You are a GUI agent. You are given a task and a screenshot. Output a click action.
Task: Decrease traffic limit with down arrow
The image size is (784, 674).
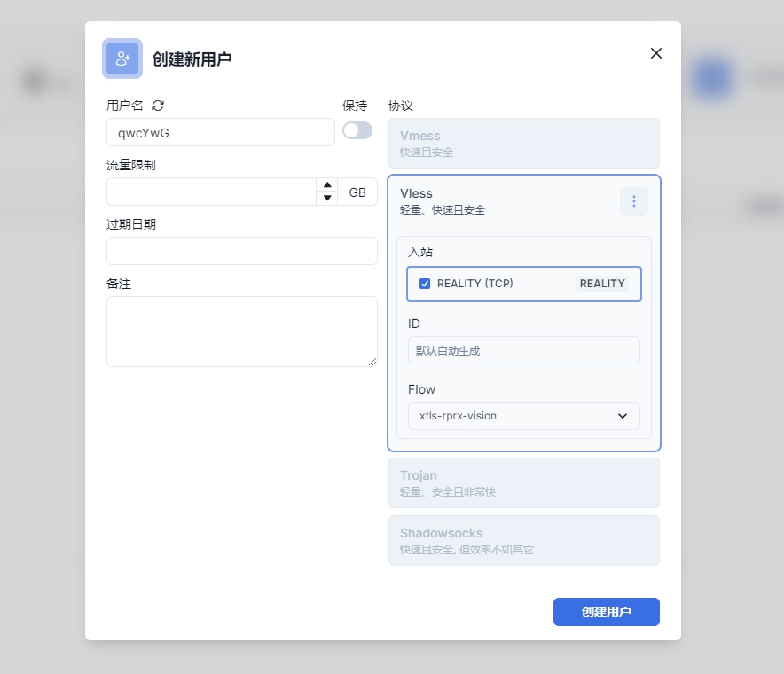[x=327, y=198]
